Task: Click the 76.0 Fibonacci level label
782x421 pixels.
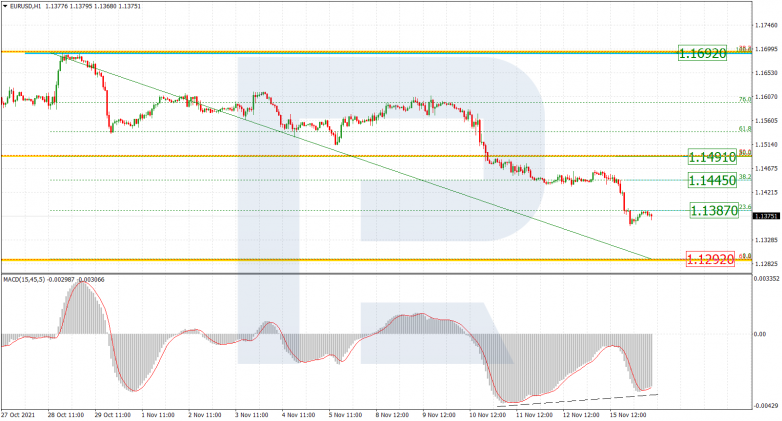Action: click(745, 99)
